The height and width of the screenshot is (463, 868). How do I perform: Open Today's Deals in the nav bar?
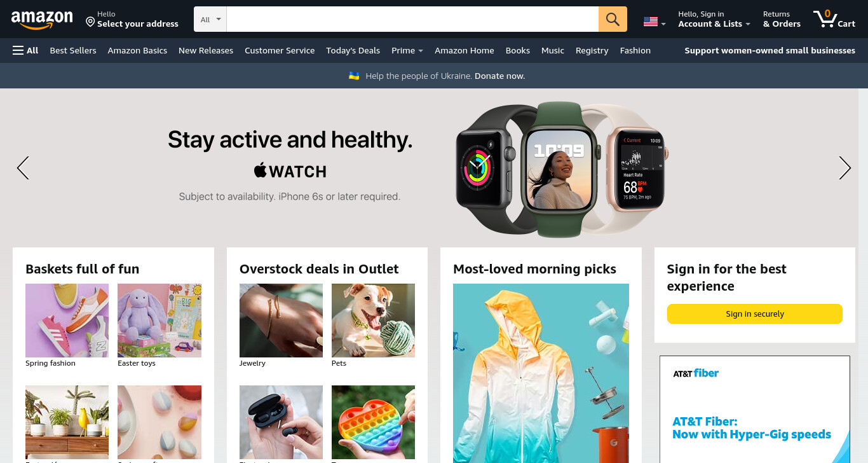[x=353, y=50]
